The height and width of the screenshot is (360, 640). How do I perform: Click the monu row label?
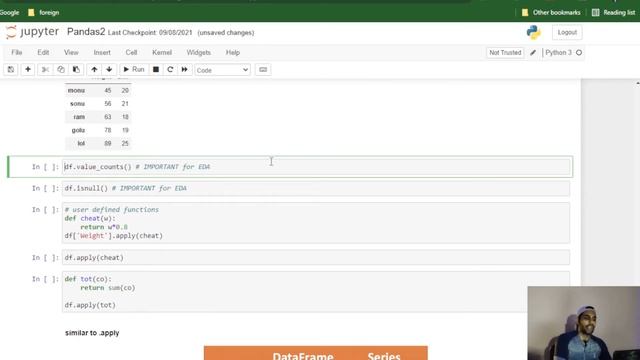(x=76, y=91)
